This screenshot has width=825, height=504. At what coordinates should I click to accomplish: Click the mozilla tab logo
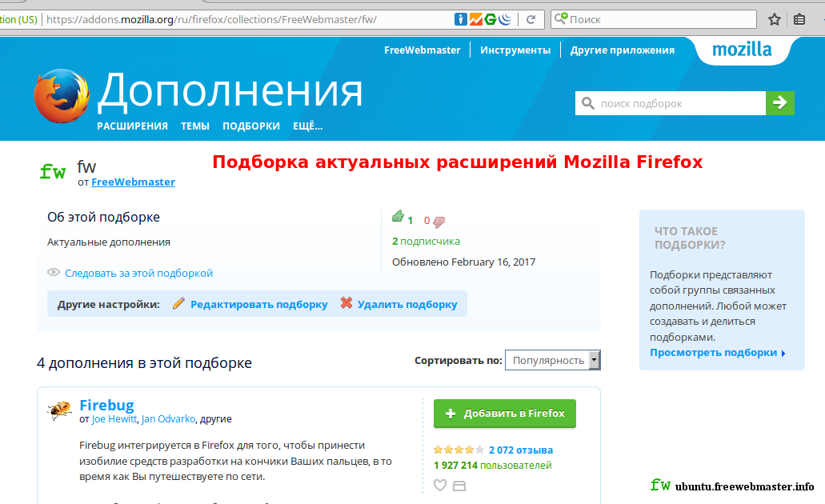click(742, 50)
